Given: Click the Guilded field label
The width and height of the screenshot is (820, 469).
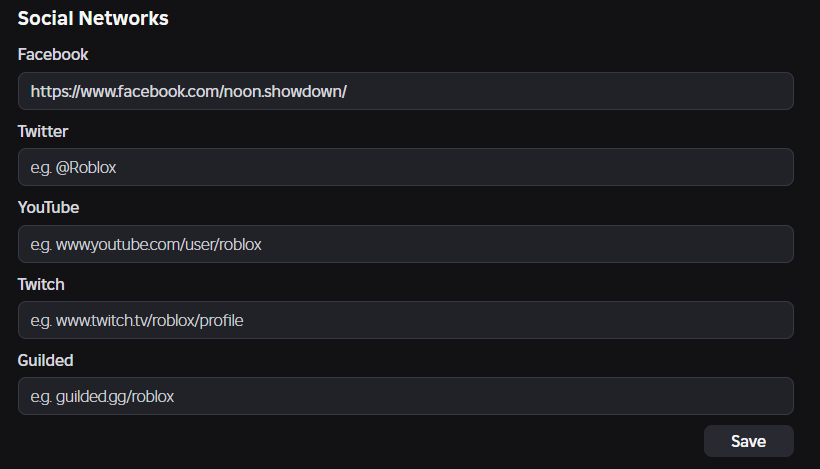Looking at the screenshot, I should (x=46, y=360).
